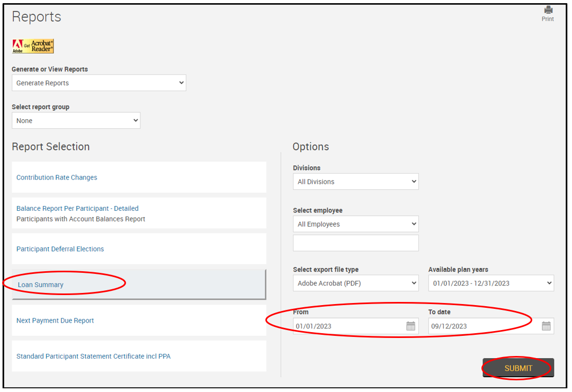Open Standard Participant Statement Certificate incl PPA
Viewport: 572px width, 392px height.
[x=93, y=357]
